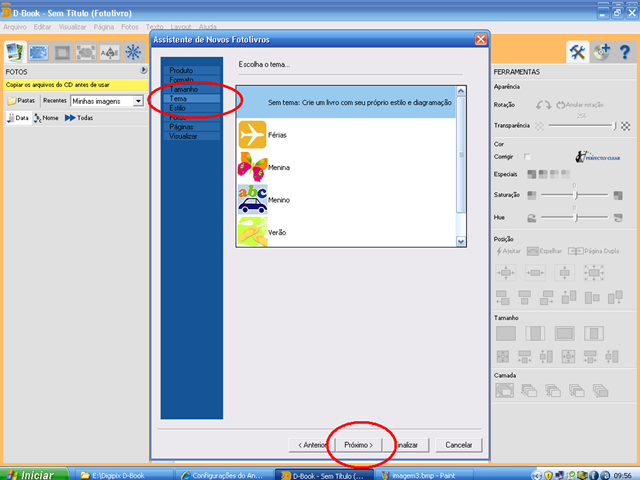The width and height of the screenshot is (640, 480).
Task: Go to the Tamanho wizard step
Action: click(x=192, y=89)
